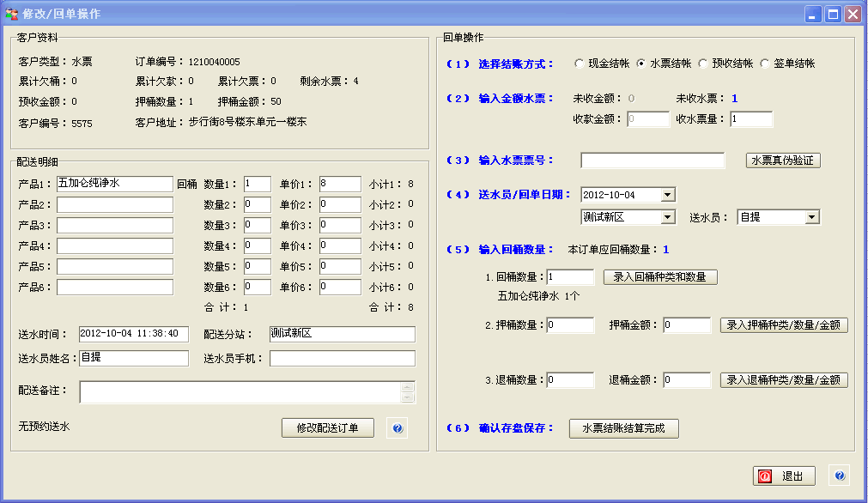Click the 数量6 input field

258,287
